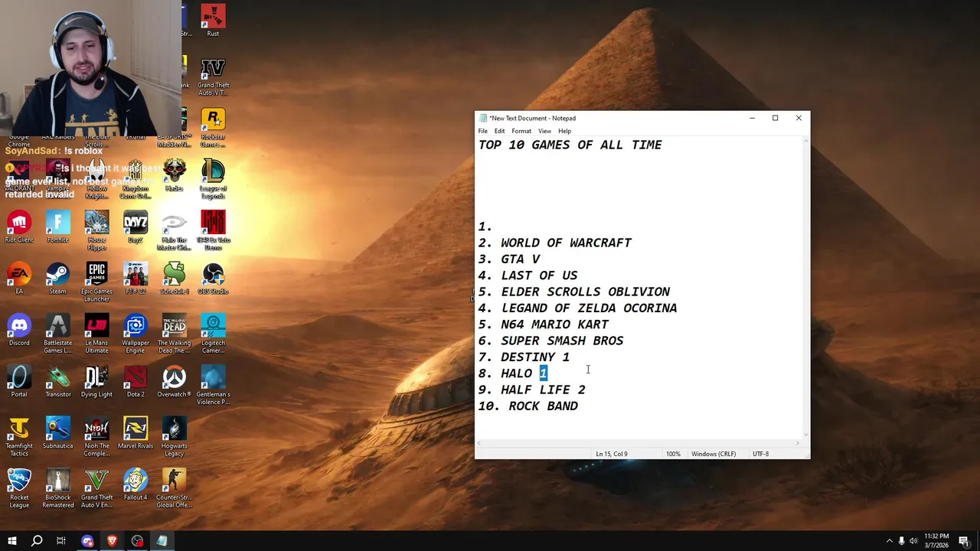980x551 pixels.
Task: Launch Le Mans Ultimate desktop icon
Action: coord(96,334)
